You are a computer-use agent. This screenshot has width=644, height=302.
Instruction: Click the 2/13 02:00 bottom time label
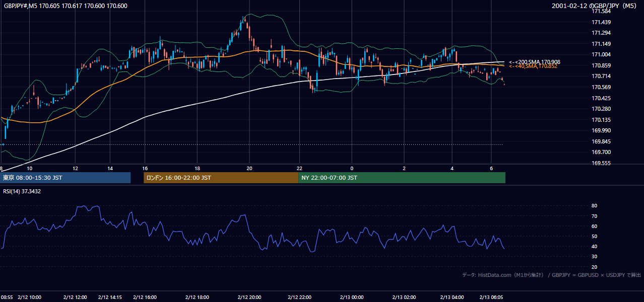[404, 297]
